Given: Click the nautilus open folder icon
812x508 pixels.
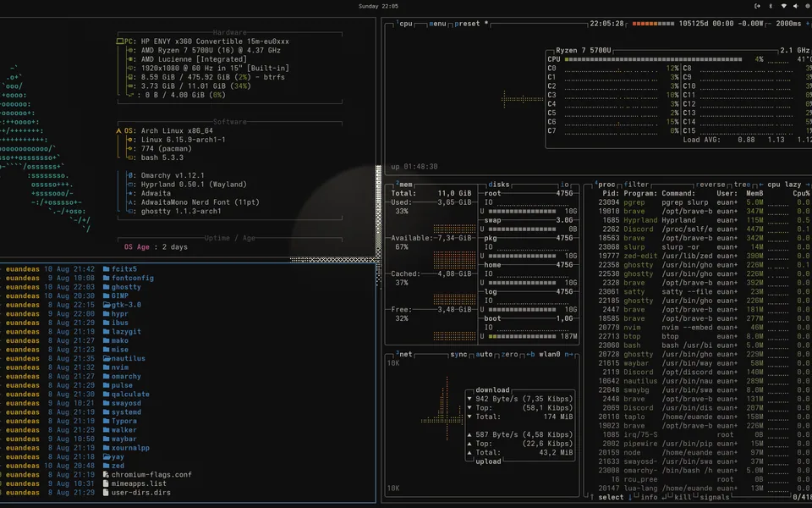Looking at the screenshot, I should tap(107, 358).
